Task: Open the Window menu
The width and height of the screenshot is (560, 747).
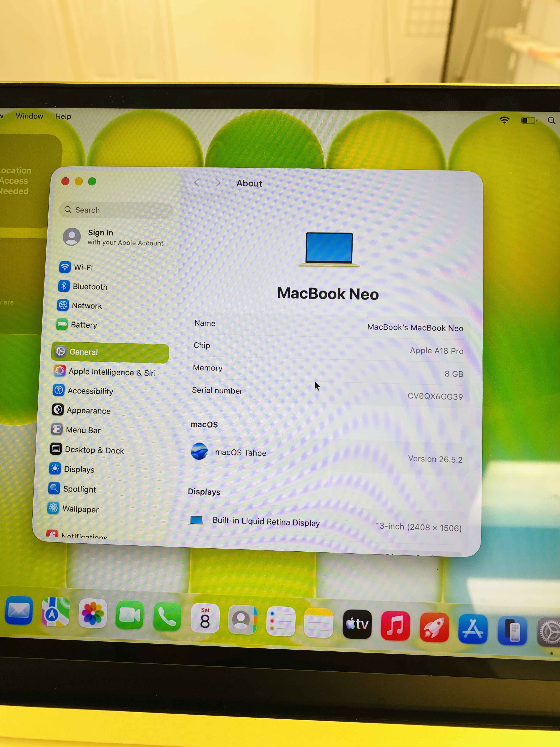Action: [x=29, y=116]
